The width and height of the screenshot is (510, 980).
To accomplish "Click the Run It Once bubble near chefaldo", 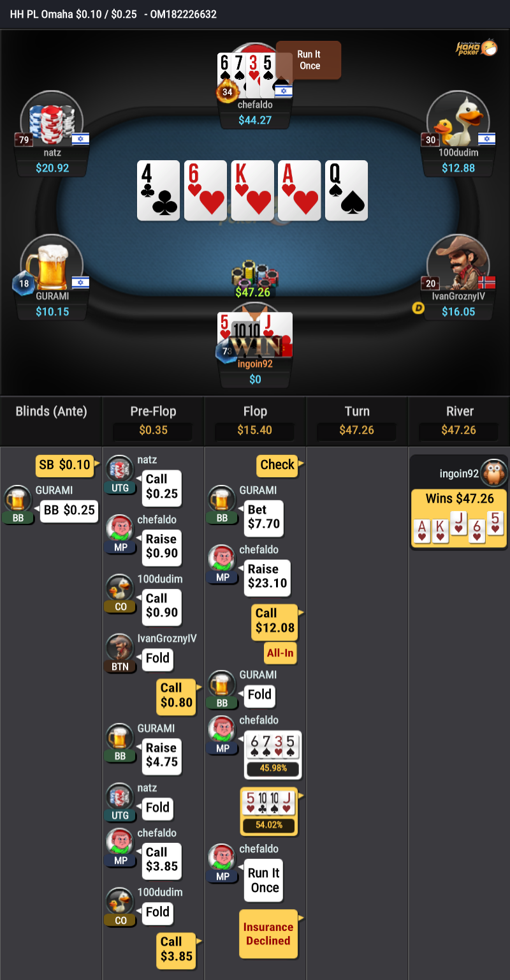I will click(309, 60).
